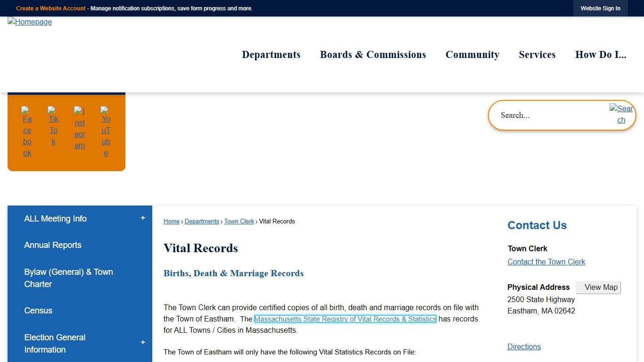
Task: Open Boards & Commissions
Action: 372,55
